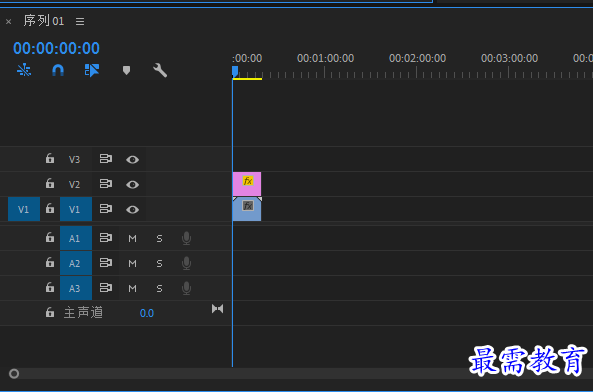Screen dimensions: 593x392
Task: Click the playhead timecode 00:00:00:00
Action: (56, 48)
